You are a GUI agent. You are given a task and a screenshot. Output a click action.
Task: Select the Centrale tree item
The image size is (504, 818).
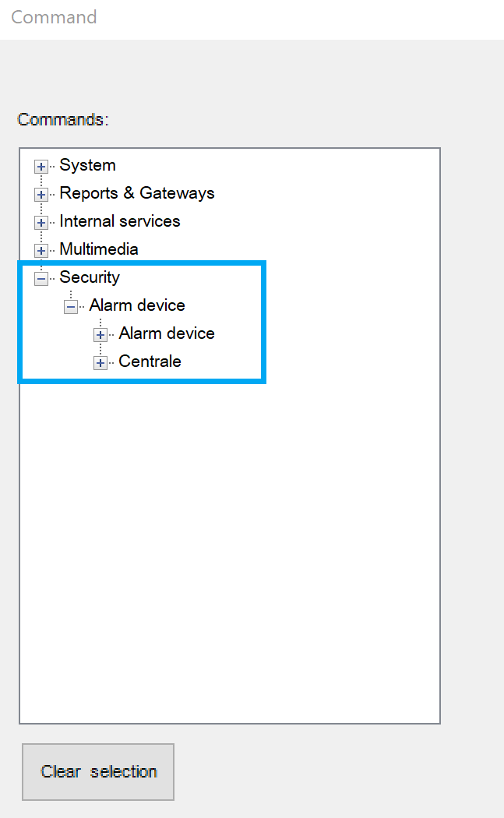150,361
